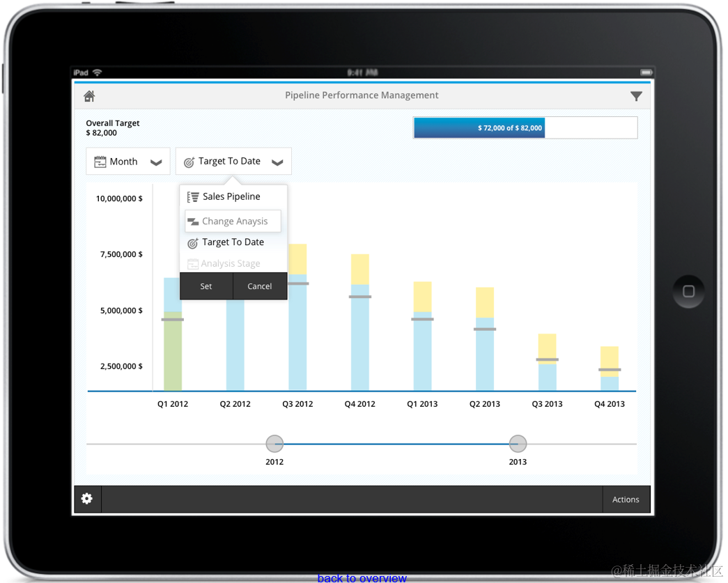Click the 7,500,000 $ axis value
Viewport: 728px width, 583px height.
click(x=121, y=254)
